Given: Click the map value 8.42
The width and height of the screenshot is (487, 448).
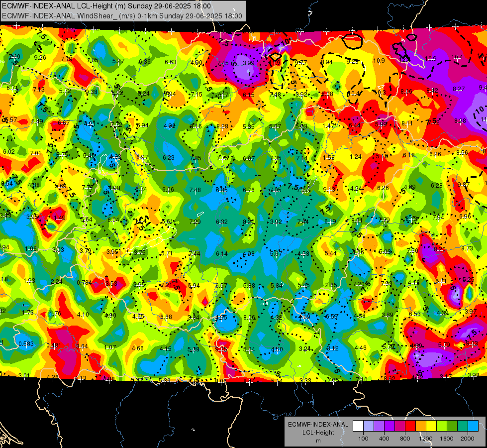Looking at the screenshot, I should [x=432, y=91].
